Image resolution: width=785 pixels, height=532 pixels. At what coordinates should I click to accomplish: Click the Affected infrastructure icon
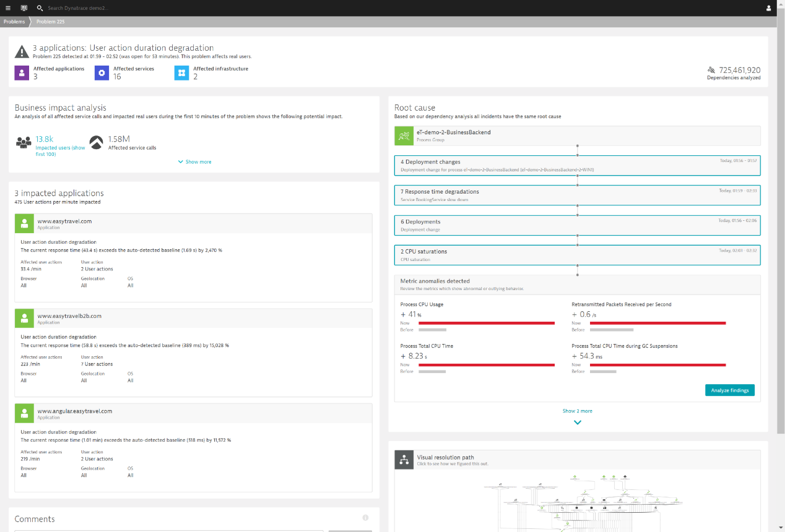click(181, 73)
